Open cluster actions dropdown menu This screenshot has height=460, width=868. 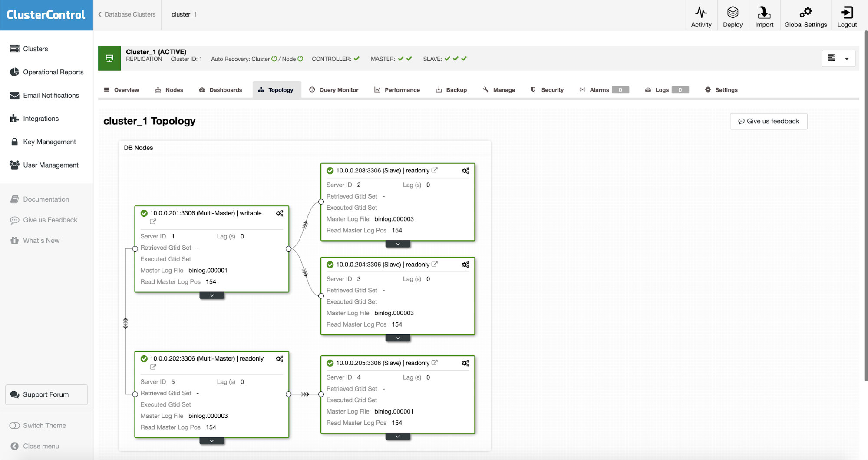(x=838, y=58)
